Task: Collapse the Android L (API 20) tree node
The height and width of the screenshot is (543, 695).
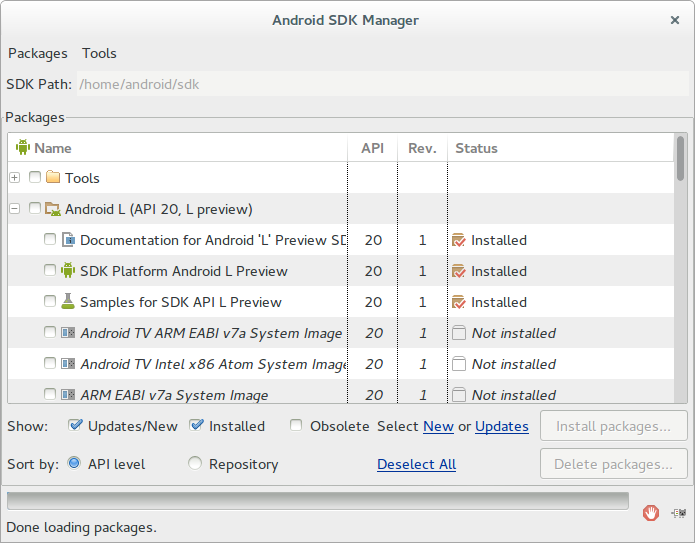Action: click(15, 208)
